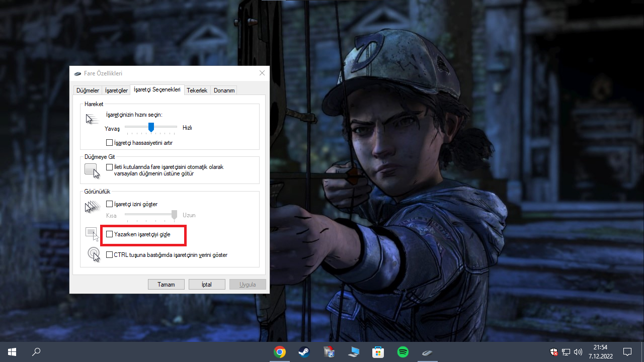Click the Hızlı label beside speed slider

187,128
